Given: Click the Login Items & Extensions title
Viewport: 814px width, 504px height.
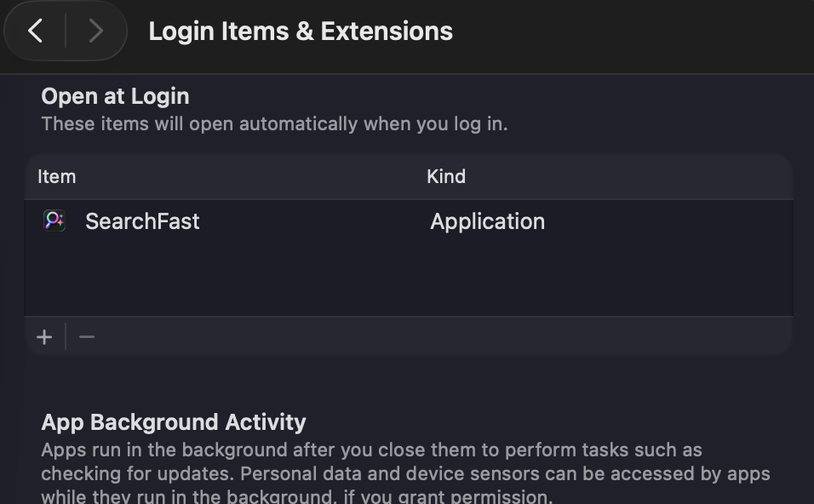Looking at the screenshot, I should [301, 31].
